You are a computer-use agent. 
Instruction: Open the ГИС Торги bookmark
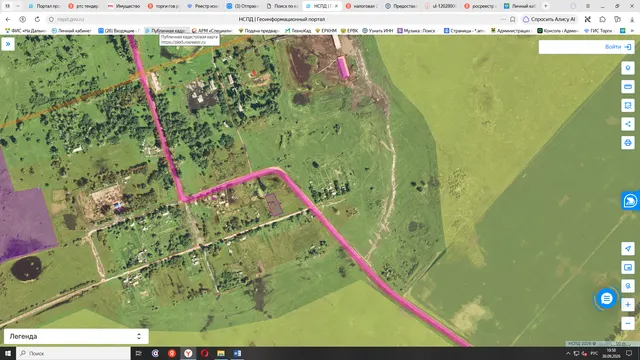click(598, 31)
